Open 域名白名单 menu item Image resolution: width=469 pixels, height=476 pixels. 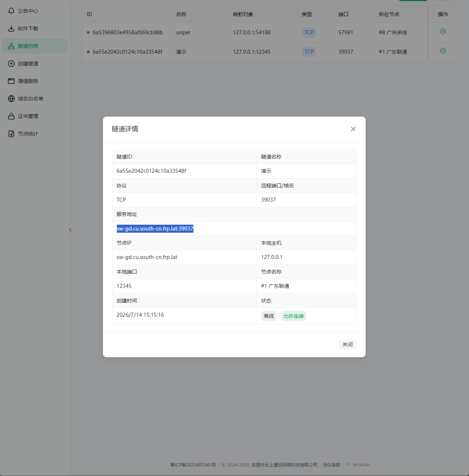coord(35,99)
